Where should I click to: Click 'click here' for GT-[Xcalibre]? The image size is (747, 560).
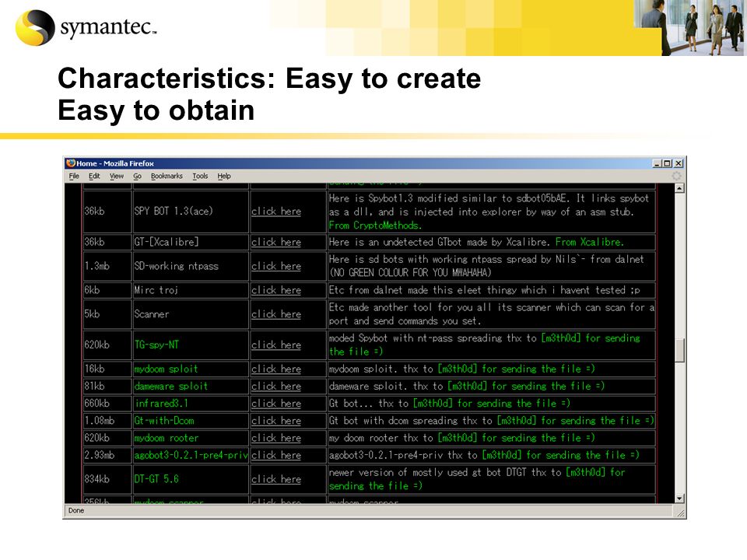click(276, 243)
